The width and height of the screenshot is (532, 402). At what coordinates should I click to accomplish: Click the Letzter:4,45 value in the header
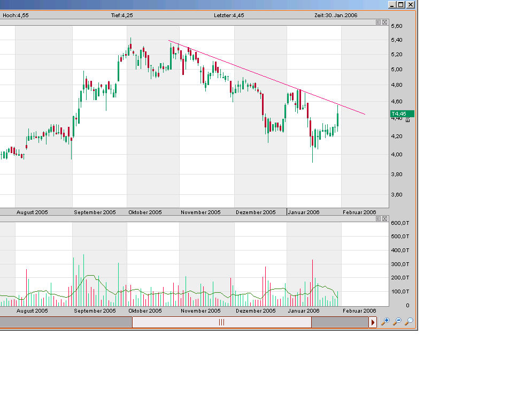tap(229, 16)
